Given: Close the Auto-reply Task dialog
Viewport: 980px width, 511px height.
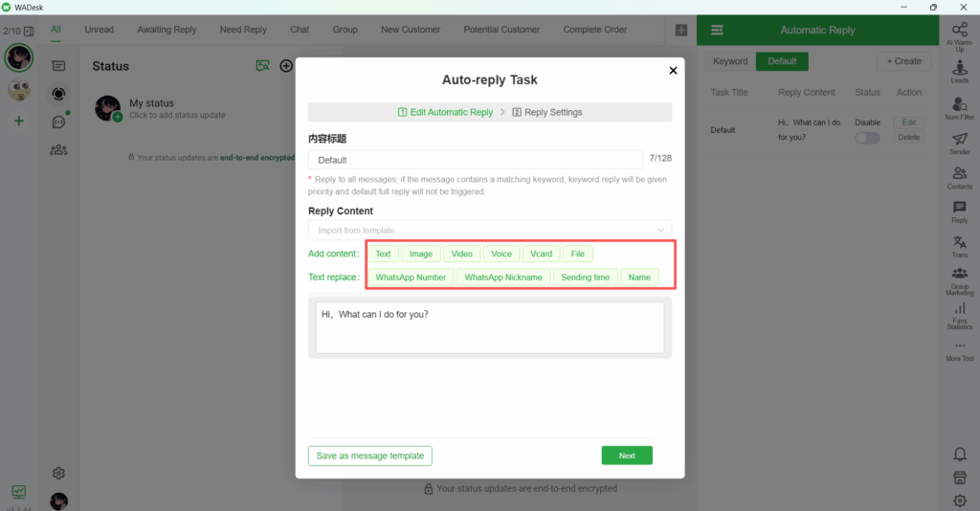Looking at the screenshot, I should tap(673, 71).
